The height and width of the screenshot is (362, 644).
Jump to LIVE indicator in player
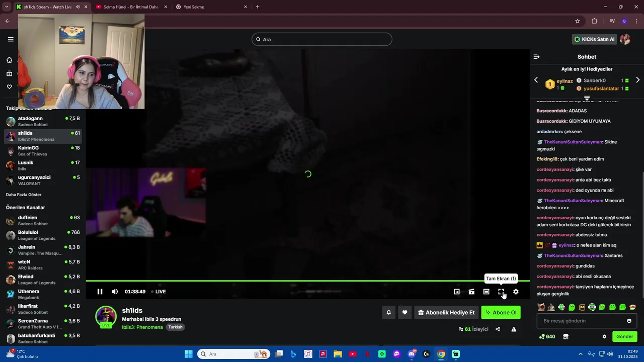[158, 292]
